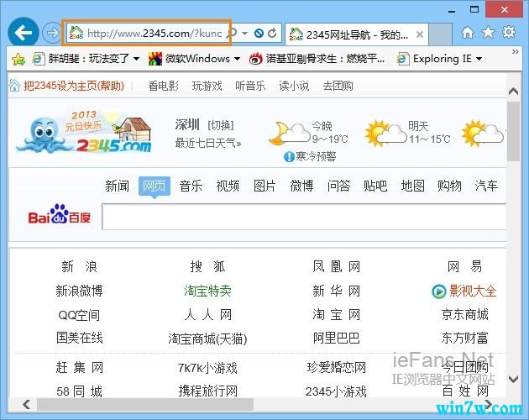Open 7k7k小游戏 link
529x420 pixels.
[207, 368]
